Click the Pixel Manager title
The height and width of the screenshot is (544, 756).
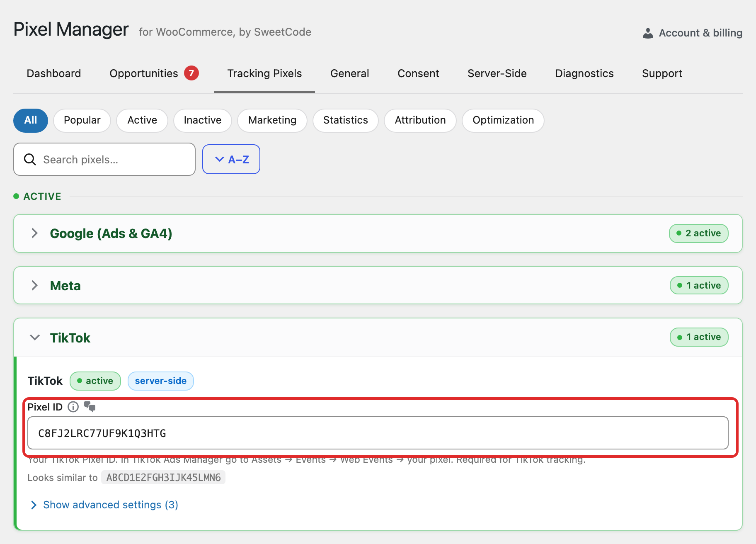point(71,29)
